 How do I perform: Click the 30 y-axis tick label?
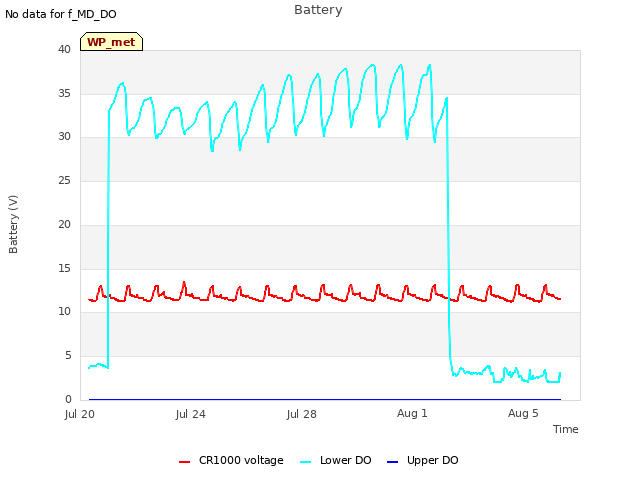point(64,136)
